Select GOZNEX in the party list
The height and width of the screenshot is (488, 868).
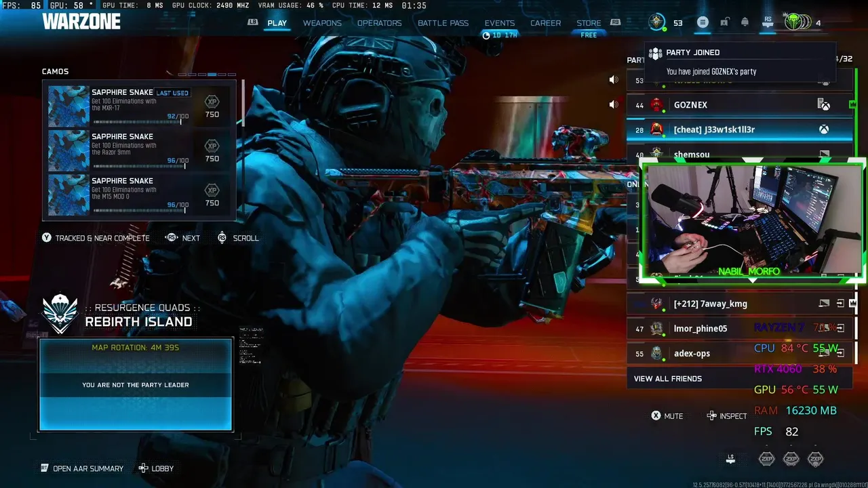[739, 105]
